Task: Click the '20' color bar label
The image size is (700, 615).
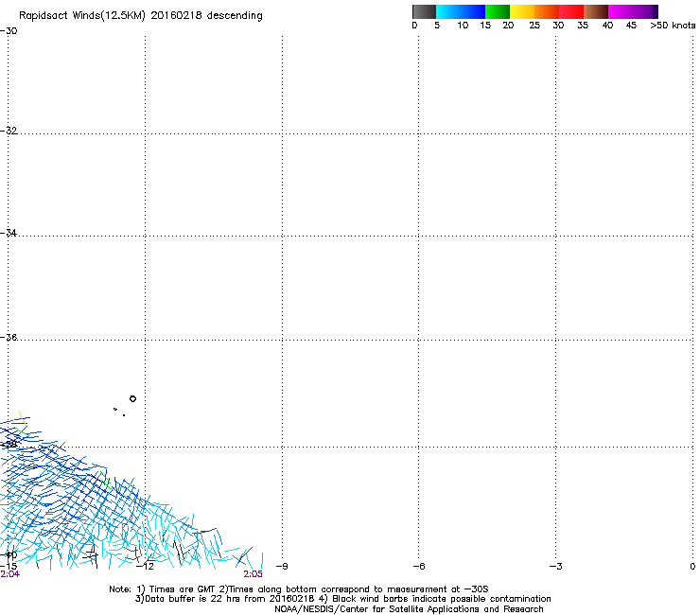Action: click(x=508, y=26)
